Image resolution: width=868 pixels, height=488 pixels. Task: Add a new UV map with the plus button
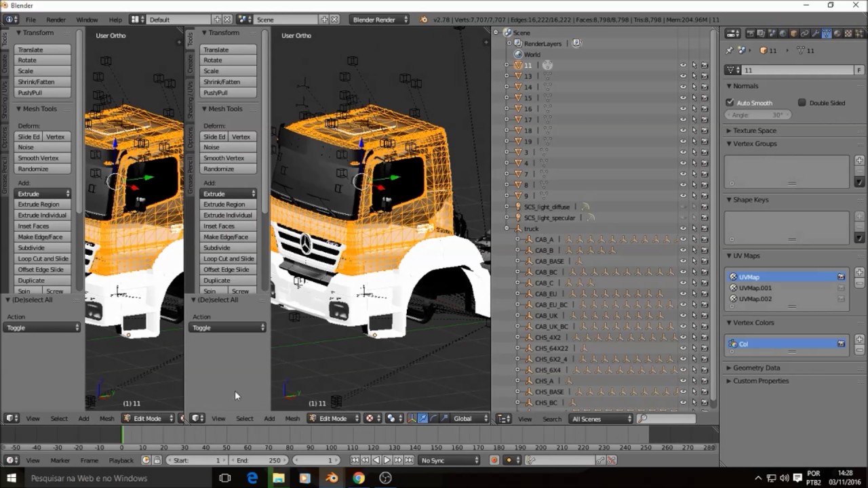click(859, 272)
